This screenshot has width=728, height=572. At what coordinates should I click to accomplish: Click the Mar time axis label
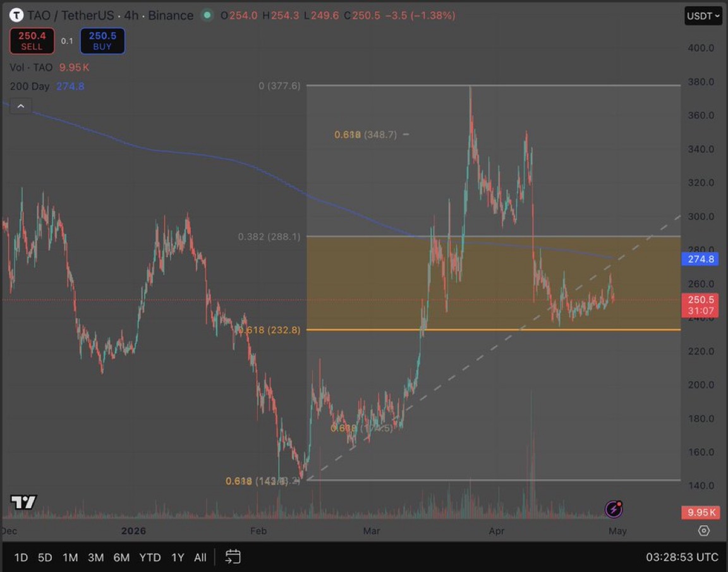pos(372,531)
